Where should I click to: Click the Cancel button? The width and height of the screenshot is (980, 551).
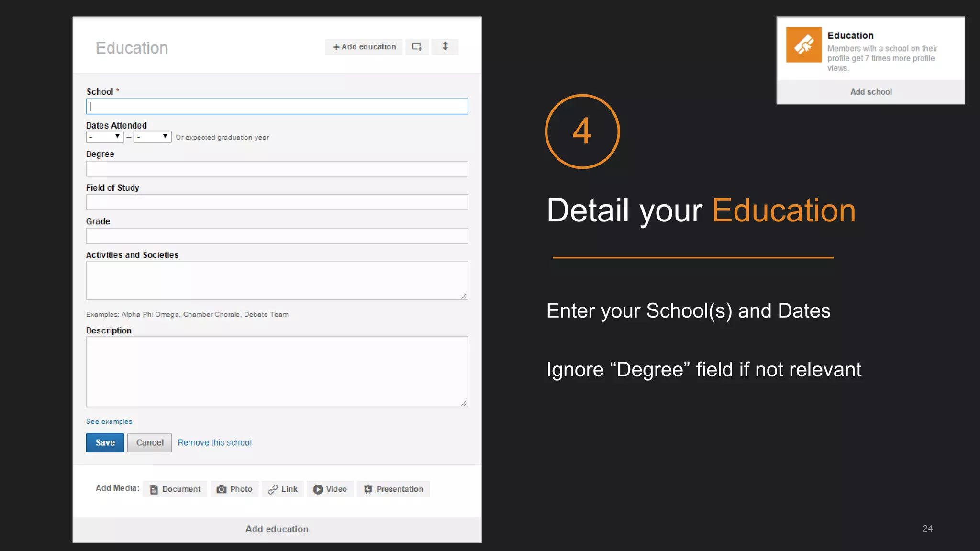[150, 442]
